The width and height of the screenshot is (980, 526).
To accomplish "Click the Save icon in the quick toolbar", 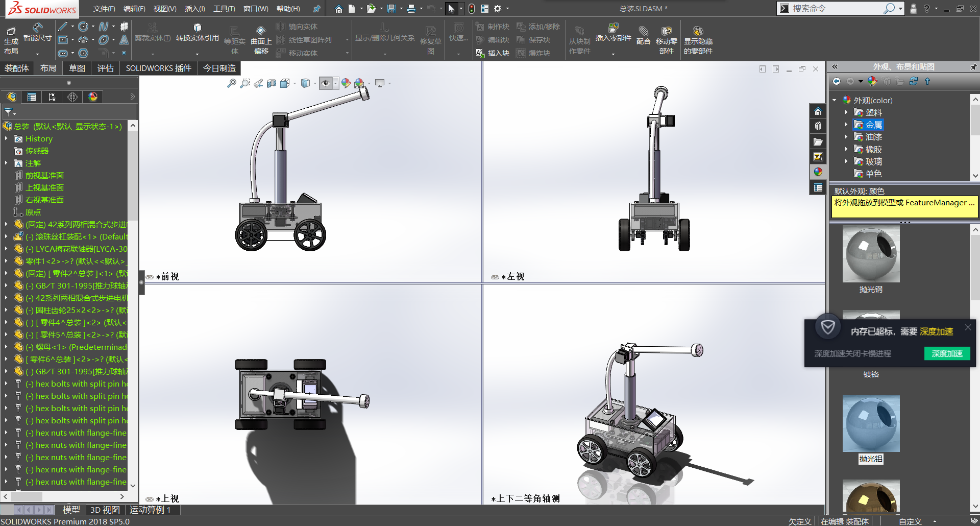I will click(391, 9).
